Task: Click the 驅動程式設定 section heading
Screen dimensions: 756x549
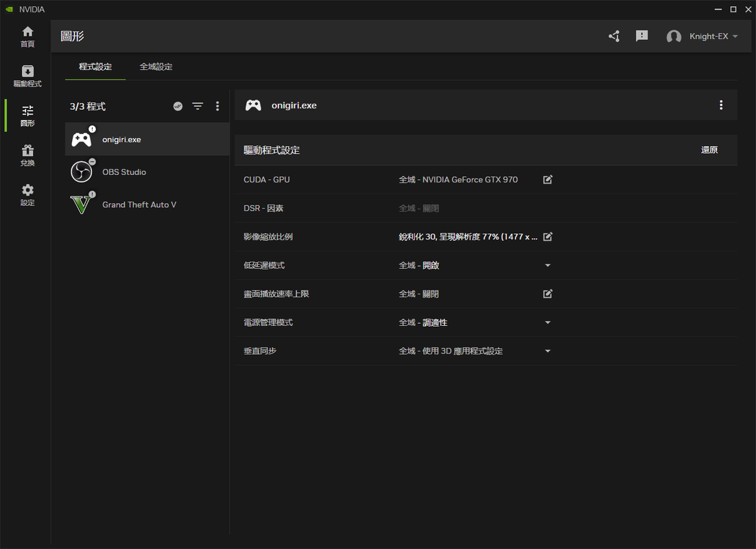Action: 272,150
